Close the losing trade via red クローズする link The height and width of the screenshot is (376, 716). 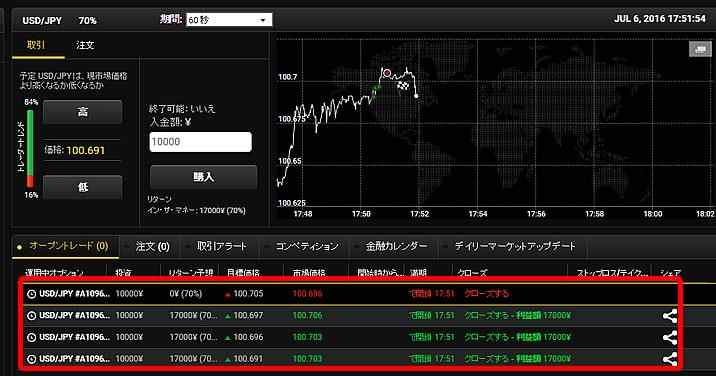click(x=486, y=293)
